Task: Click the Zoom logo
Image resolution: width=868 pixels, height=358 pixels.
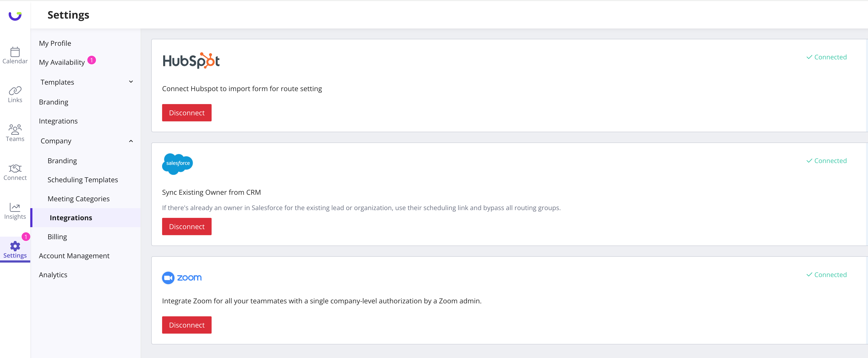Action: pos(182,278)
